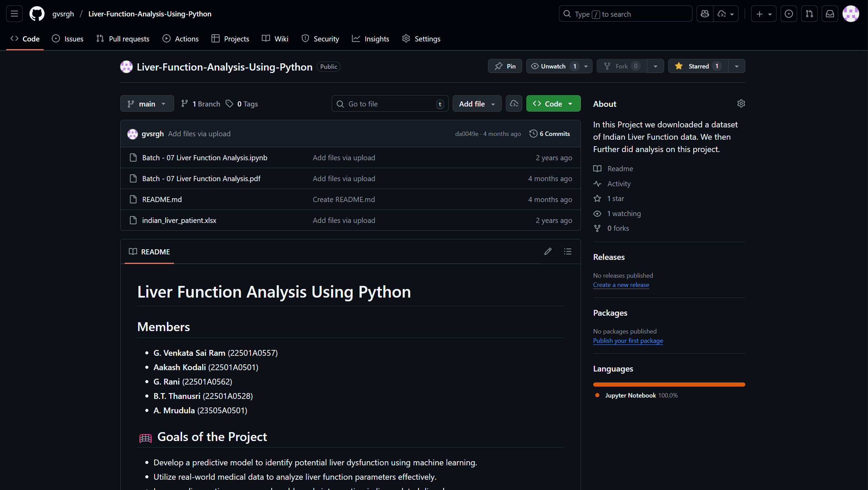Click the Copilot icon in header
Viewport: 868px width, 490px height.
pyautogui.click(x=705, y=14)
